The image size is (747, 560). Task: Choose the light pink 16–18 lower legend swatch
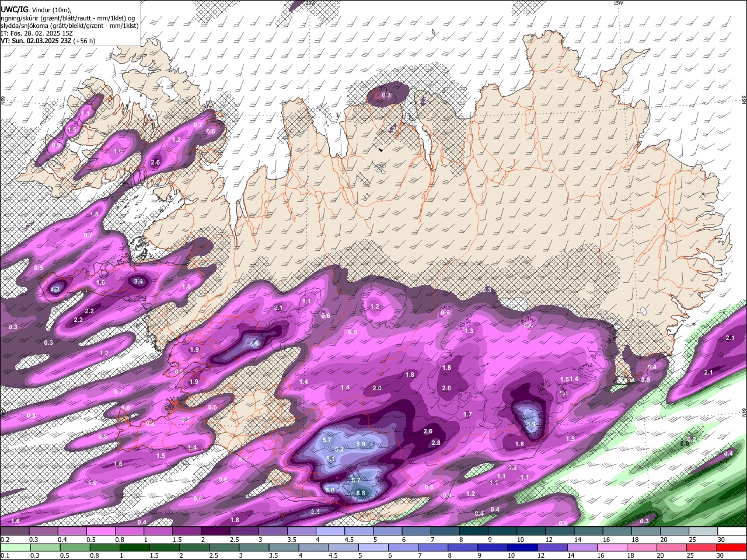612,548
